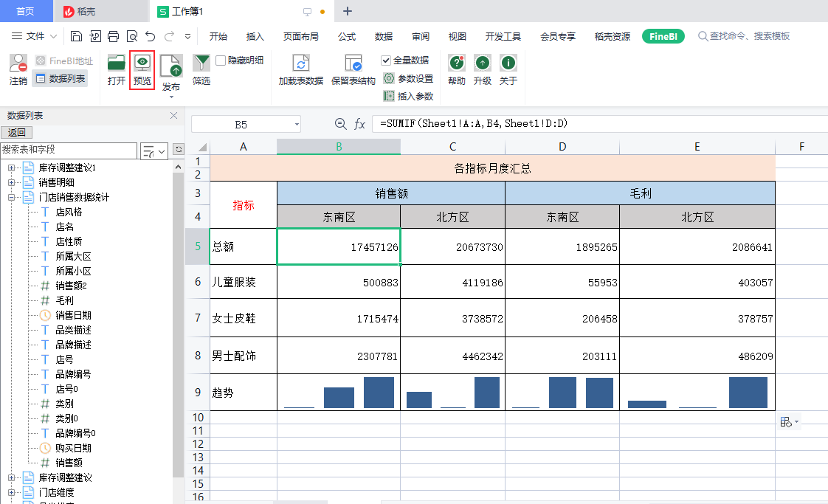
Task: Open the 视图 ribbon tab
Action: (x=458, y=36)
